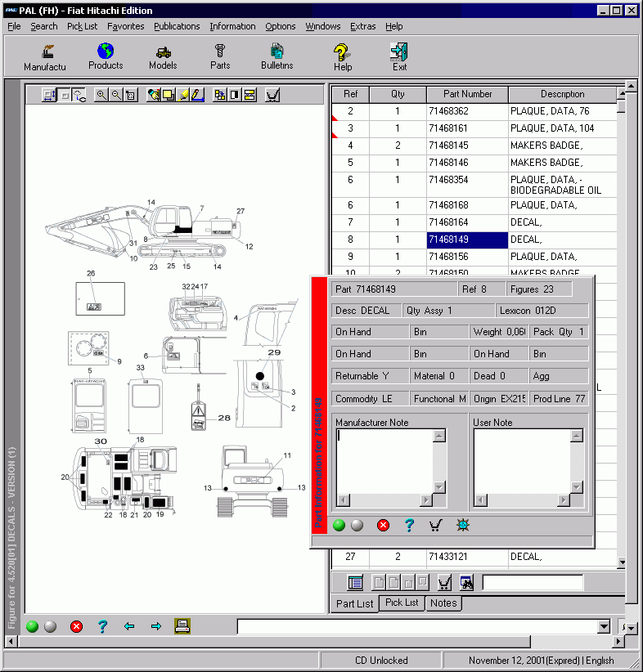Click the green ball in part info popup
This screenshot has height=672, width=643.
[339, 525]
